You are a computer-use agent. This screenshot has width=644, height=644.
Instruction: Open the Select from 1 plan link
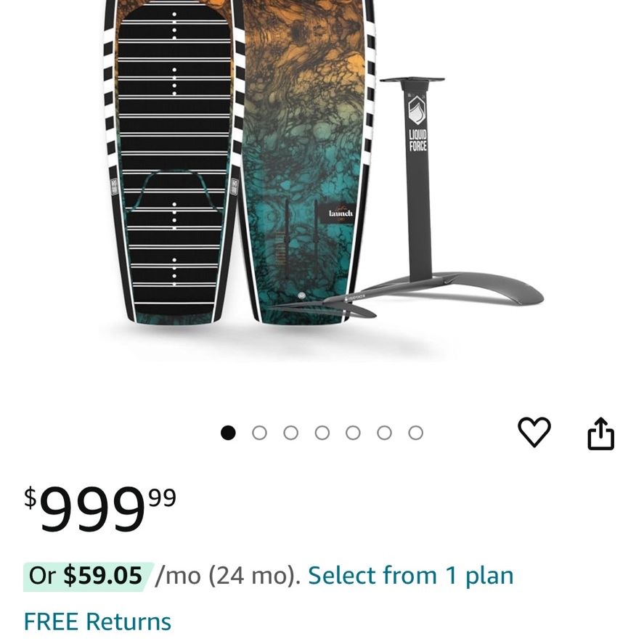point(411,576)
